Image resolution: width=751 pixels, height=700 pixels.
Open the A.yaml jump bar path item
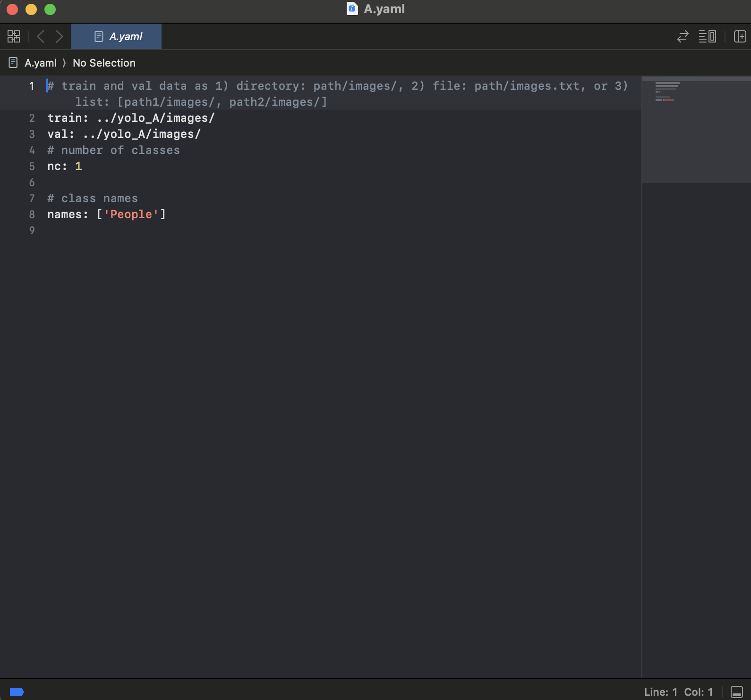(41, 63)
